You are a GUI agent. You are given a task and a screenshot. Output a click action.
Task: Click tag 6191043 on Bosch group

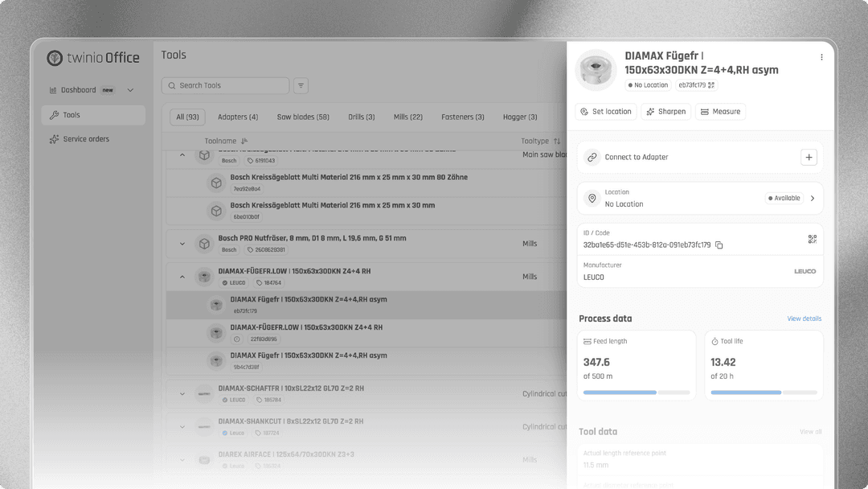(261, 161)
